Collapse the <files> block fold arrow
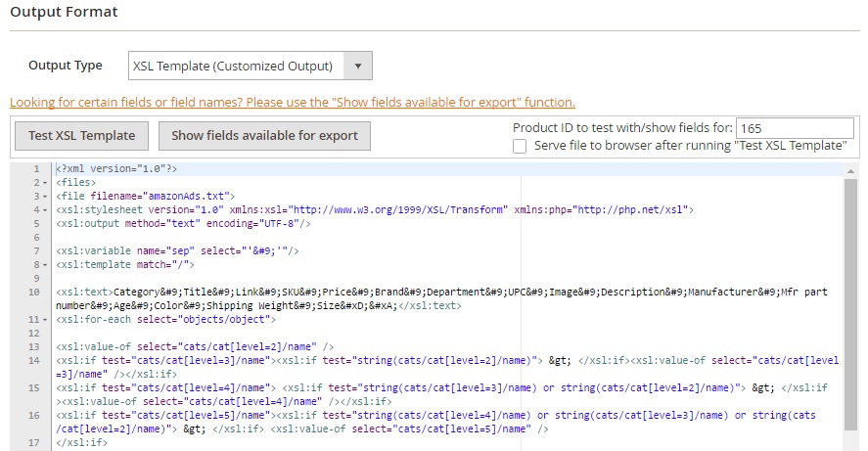This screenshot has height=451, width=868. (46, 183)
